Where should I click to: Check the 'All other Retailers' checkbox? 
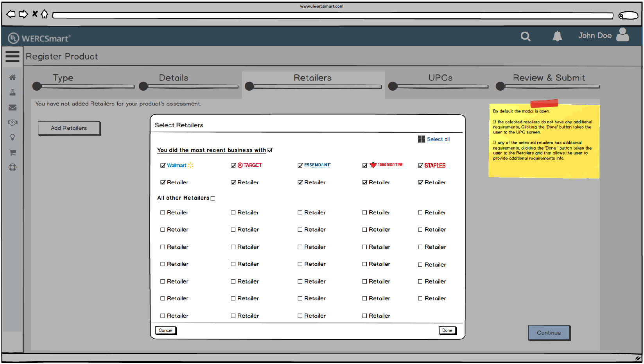(x=213, y=198)
